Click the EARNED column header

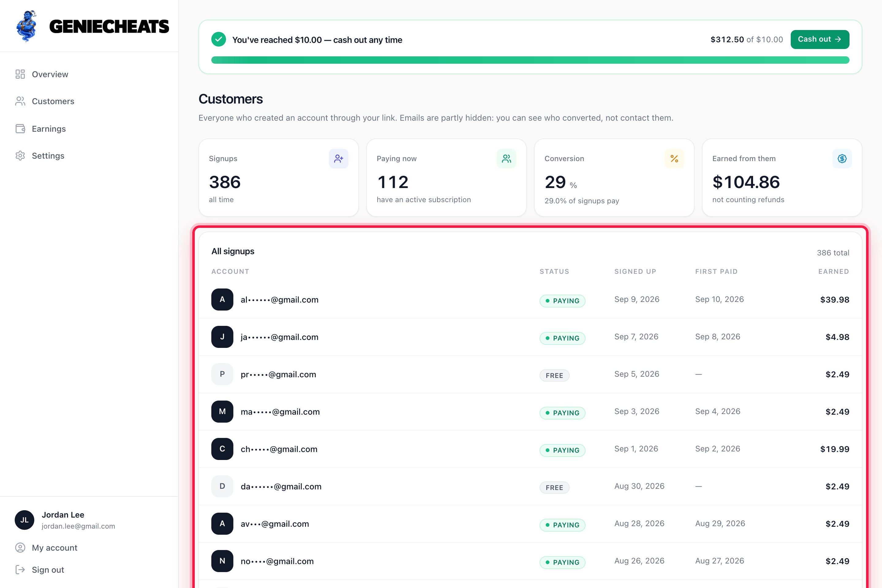pos(834,272)
